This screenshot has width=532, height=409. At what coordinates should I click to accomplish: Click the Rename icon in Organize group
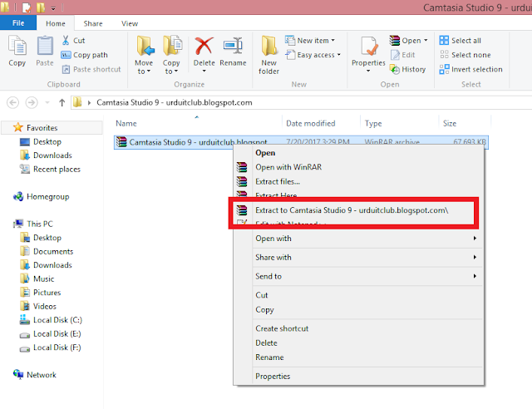[x=233, y=47]
